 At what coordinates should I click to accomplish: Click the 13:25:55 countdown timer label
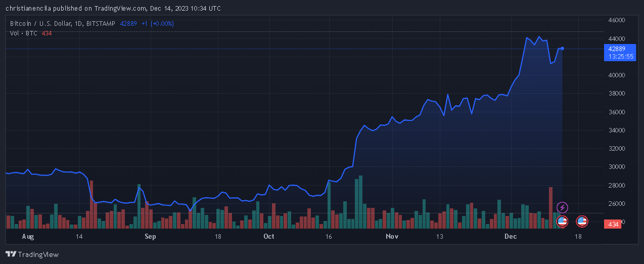621,57
